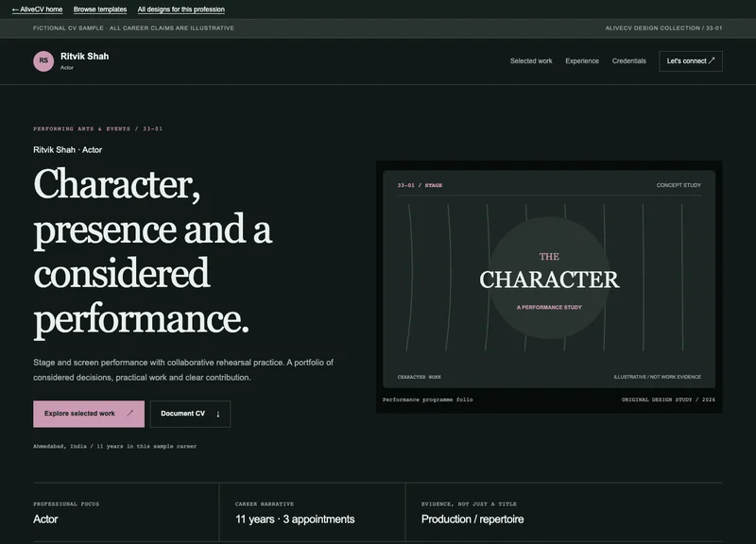756x544 pixels.
Task: Click the RS avatar circle
Action: pyautogui.click(x=43, y=61)
